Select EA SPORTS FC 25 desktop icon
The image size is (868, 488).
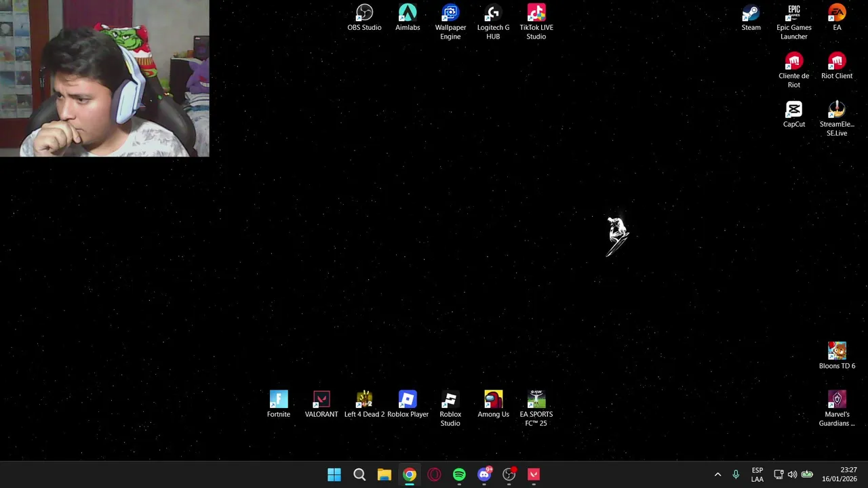[536, 409]
